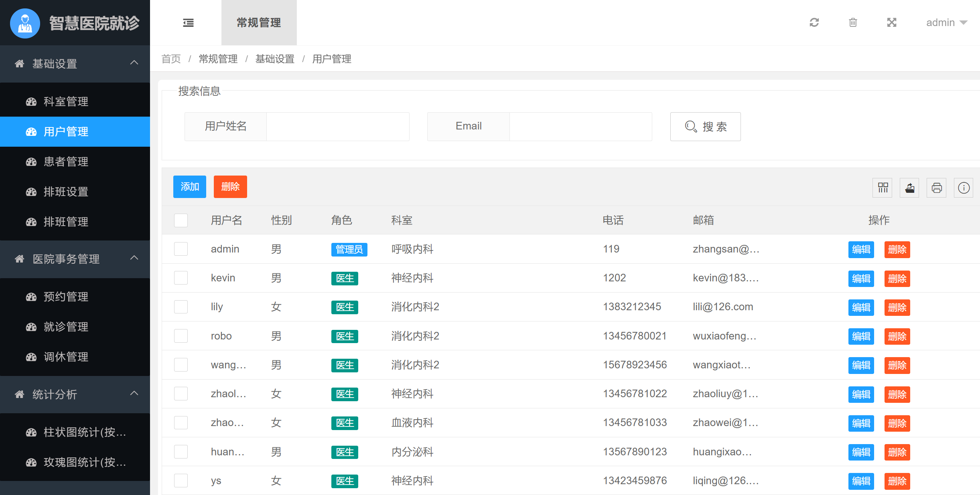Click the print table icon
The height and width of the screenshot is (495, 980).
coord(937,188)
